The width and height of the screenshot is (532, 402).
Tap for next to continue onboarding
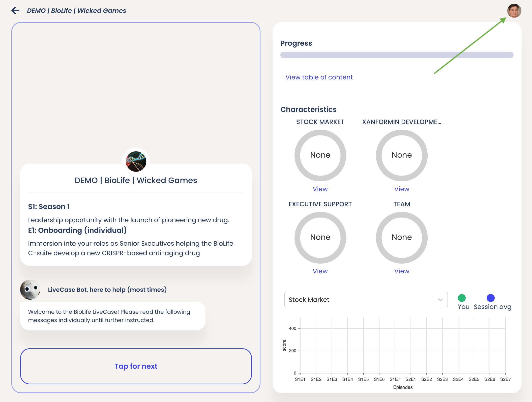click(x=136, y=366)
